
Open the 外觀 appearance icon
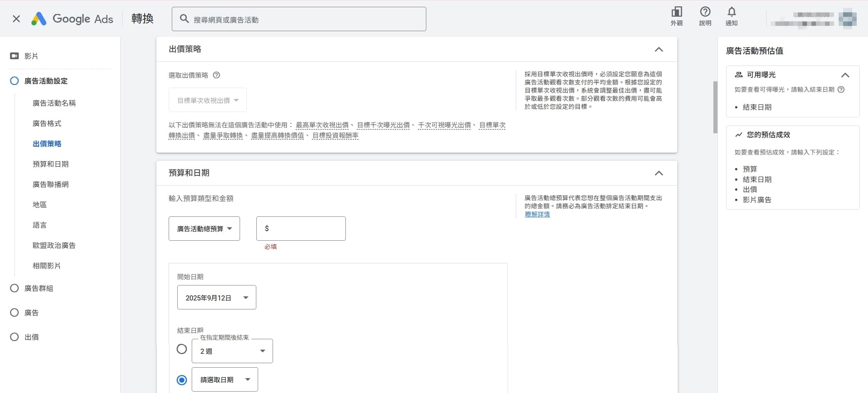676,16
